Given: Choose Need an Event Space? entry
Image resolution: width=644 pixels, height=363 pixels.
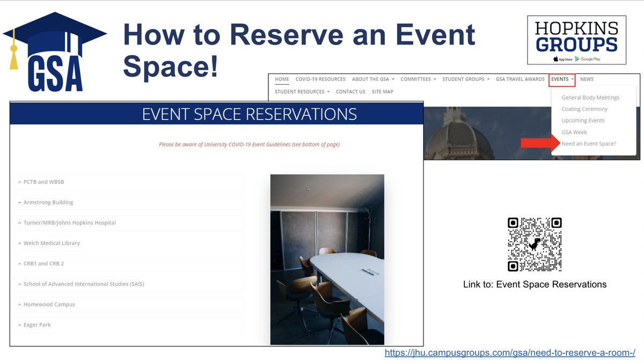Looking at the screenshot, I should click(589, 144).
